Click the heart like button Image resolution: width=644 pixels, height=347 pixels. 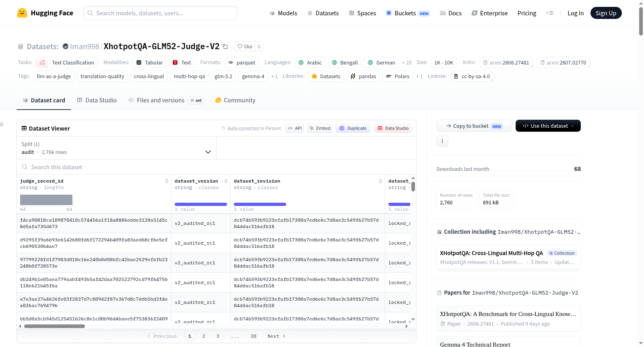tap(245, 46)
